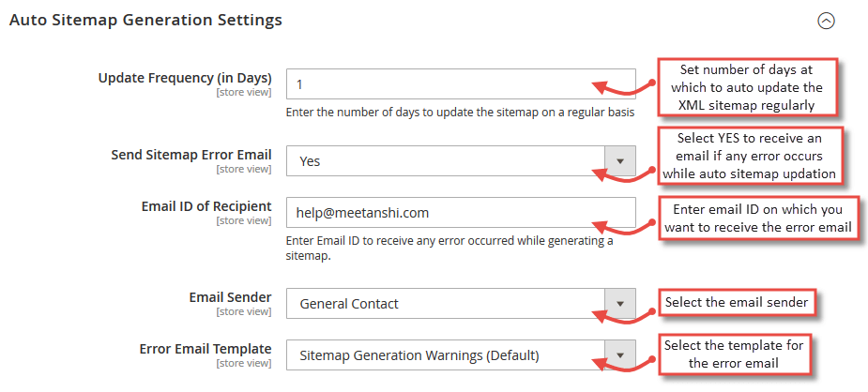Click the 'Enter email ID on which' callout box
868x392 pixels.
point(758,218)
